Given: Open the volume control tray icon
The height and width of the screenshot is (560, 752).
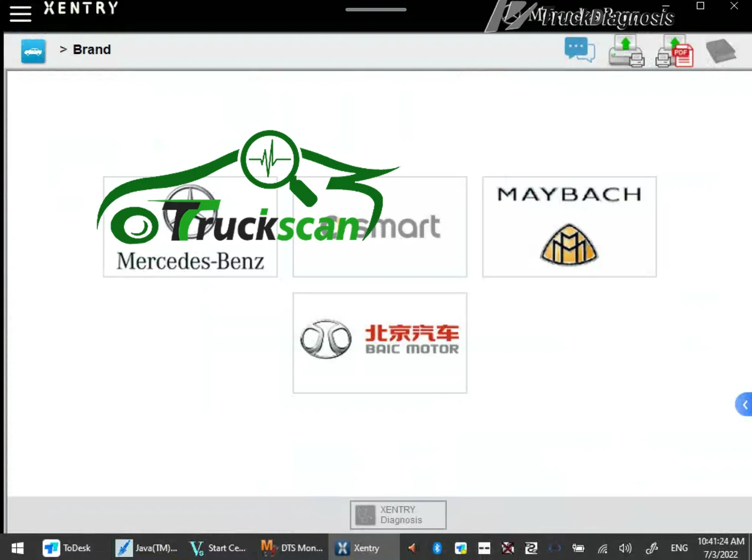Looking at the screenshot, I should tap(625, 548).
